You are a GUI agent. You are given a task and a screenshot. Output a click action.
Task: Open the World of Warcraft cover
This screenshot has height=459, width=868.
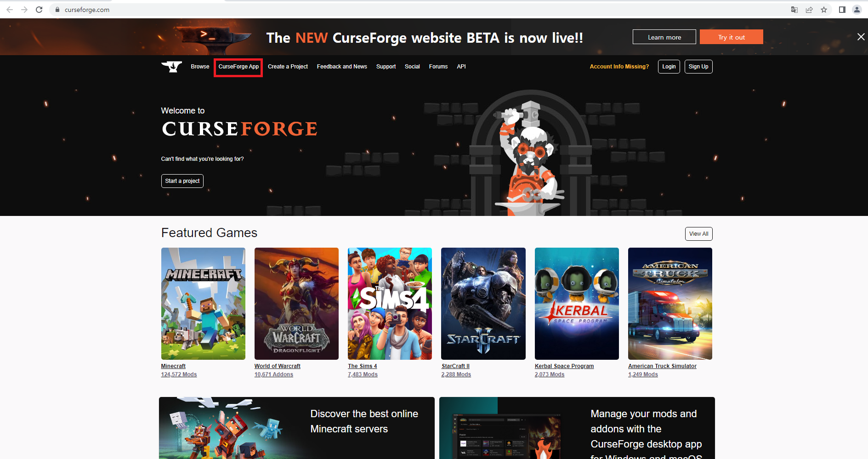point(296,304)
